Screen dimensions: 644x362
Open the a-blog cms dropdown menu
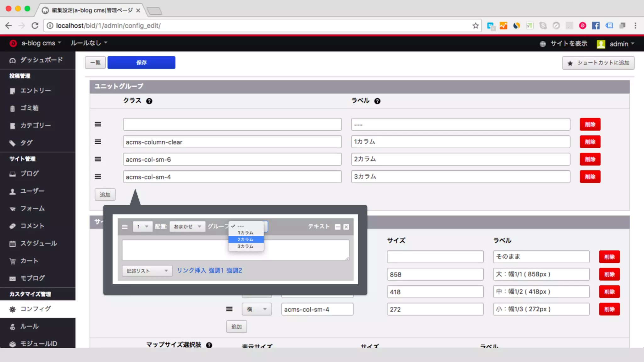[38, 43]
